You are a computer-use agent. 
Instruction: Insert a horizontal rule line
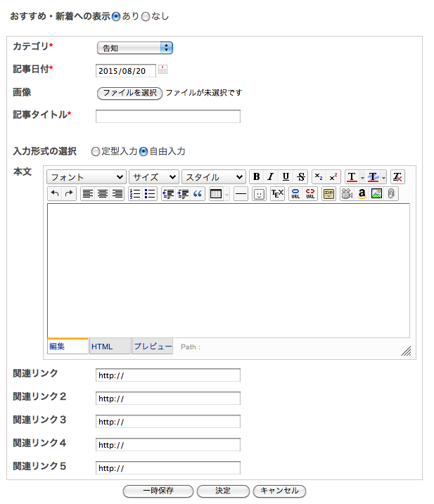tap(241, 194)
